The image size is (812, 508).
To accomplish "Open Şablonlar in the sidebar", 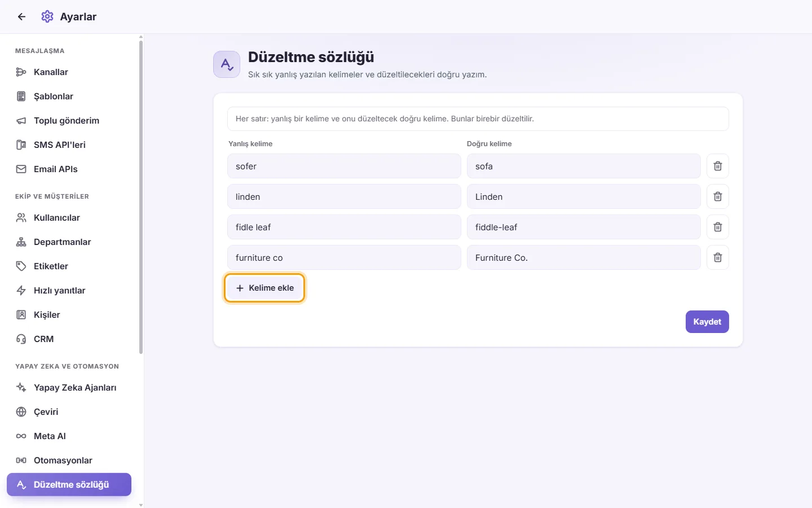I will pos(69,97).
